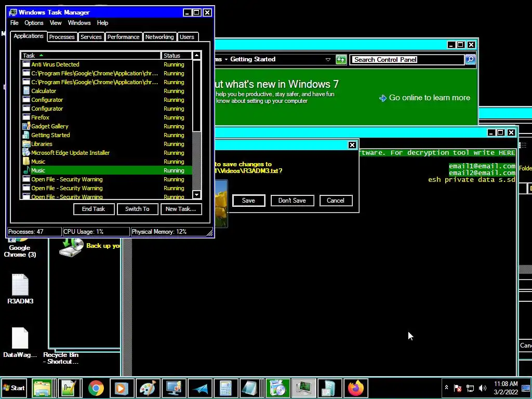Select Microsoft Edge Update Installer task
This screenshot has height=399, width=532.
[106, 152]
